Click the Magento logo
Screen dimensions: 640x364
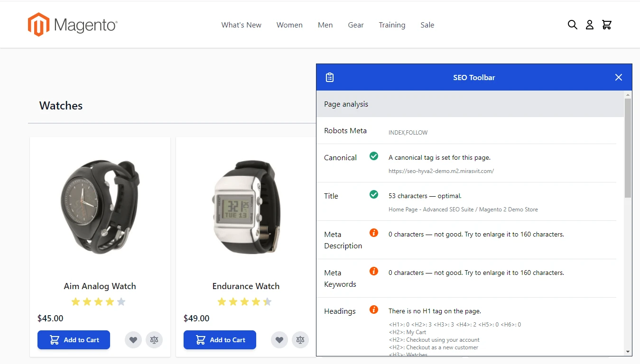[73, 25]
